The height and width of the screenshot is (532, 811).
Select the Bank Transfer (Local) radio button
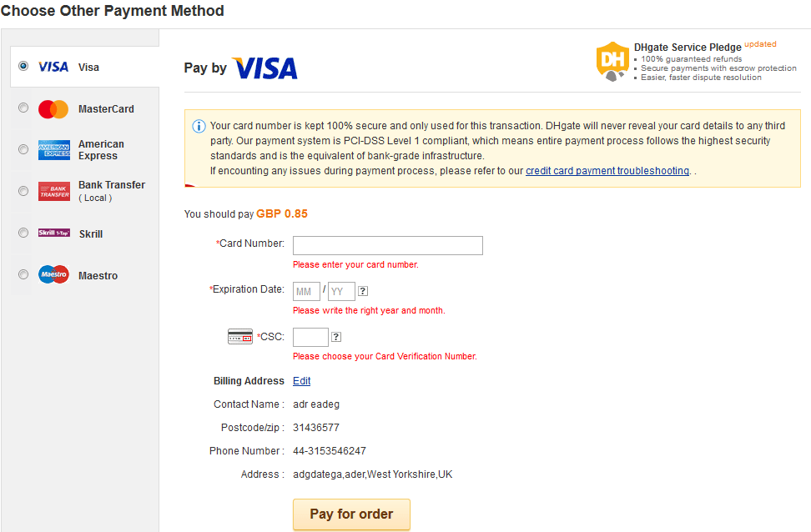tap(24, 190)
